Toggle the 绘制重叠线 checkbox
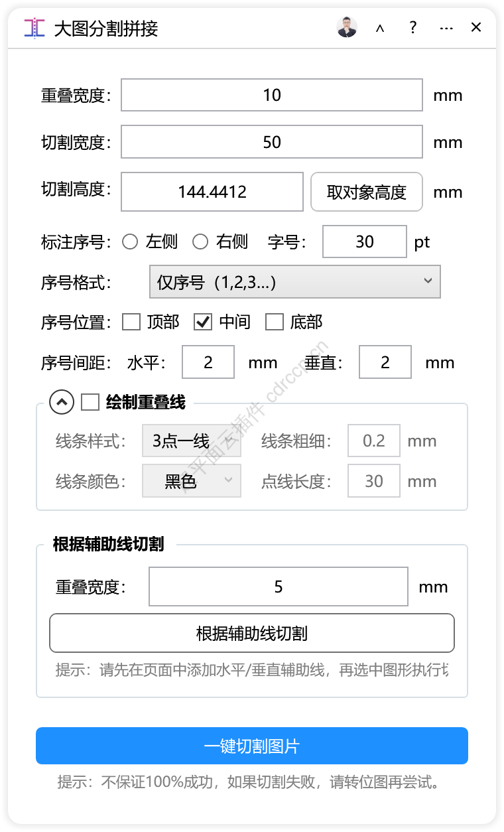Screen dimensions: 504x832 click(x=90, y=402)
